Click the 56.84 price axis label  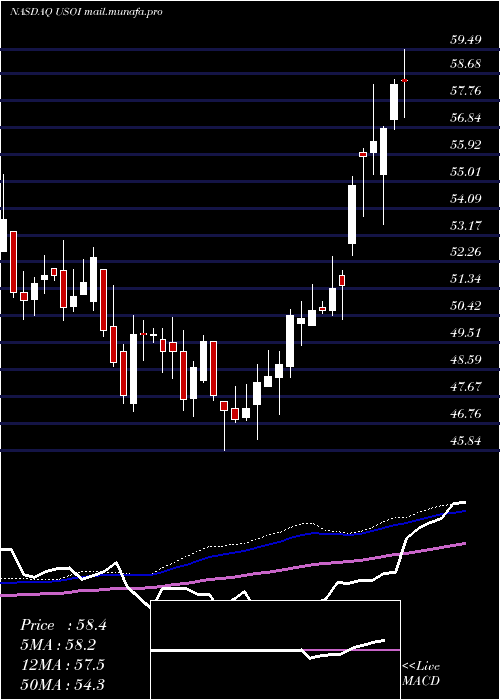pyautogui.click(x=466, y=118)
